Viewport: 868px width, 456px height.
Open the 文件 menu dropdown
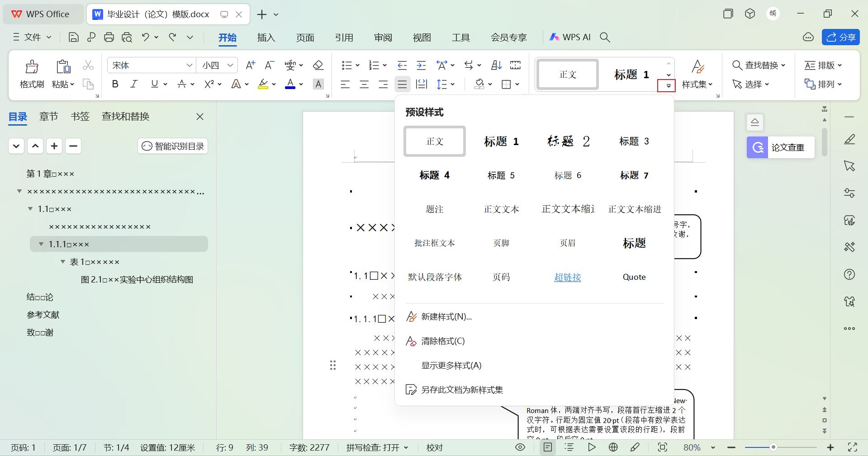[32, 37]
